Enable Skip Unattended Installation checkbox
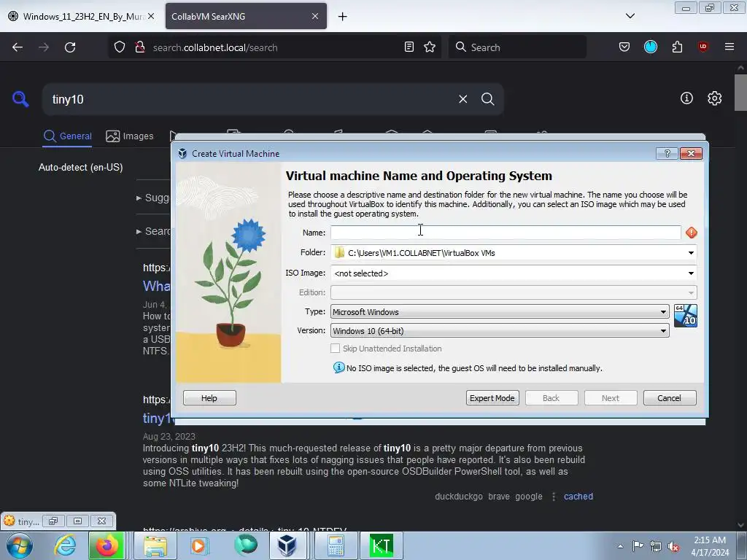Viewport: 747px width, 560px height. (336, 349)
